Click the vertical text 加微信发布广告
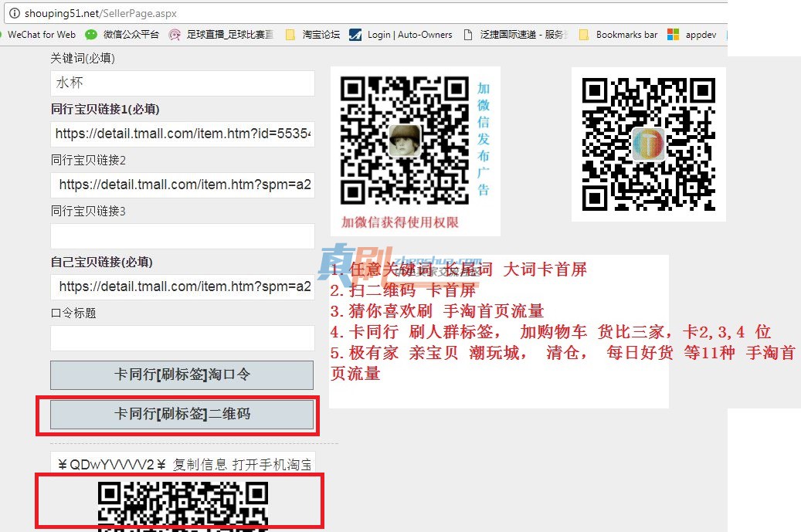801x532 pixels. point(484,140)
